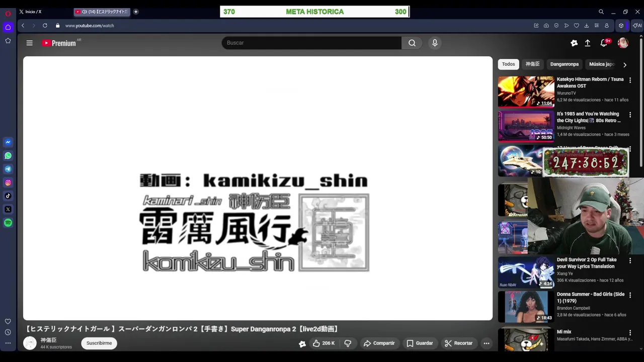
Task: Go to YouTube Premium home logo
Action: click(x=59, y=43)
